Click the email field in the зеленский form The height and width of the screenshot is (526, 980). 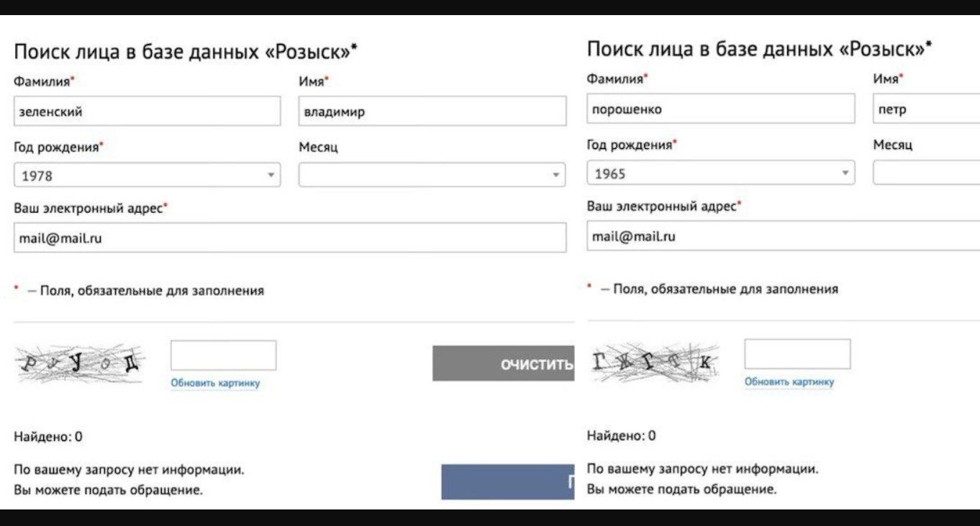[x=289, y=238]
